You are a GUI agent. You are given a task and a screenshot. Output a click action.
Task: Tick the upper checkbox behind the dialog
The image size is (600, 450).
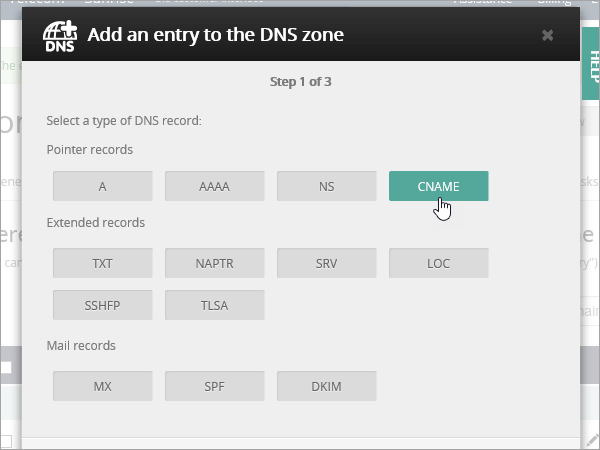click(6, 368)
